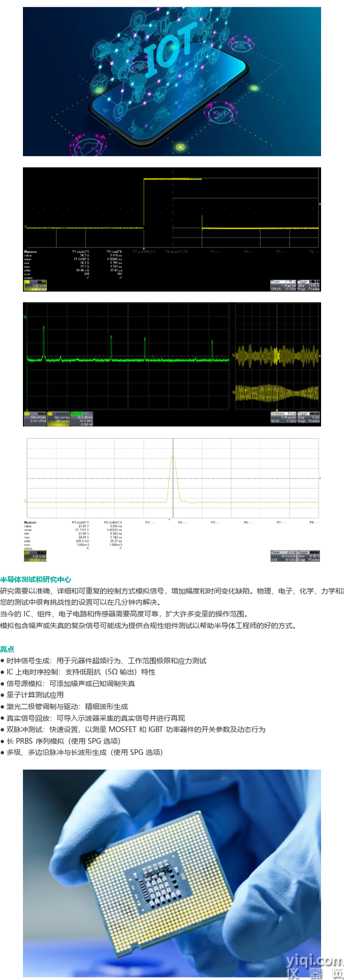Open the CPU chip in blue glove photo
The width and height of the screenshot is (344, 980).
tap(172, 874)
